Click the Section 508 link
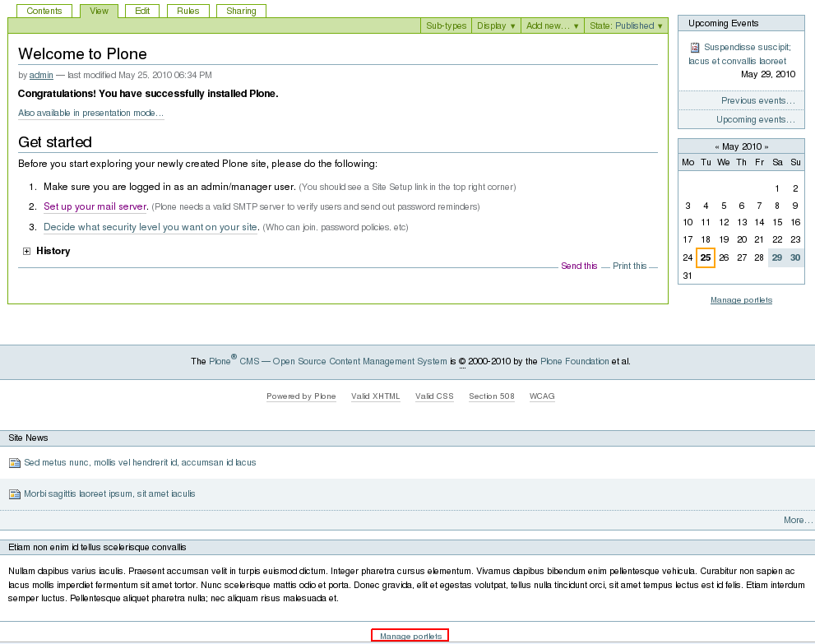This screenshot has width=815, height=644. coord(492,396)
